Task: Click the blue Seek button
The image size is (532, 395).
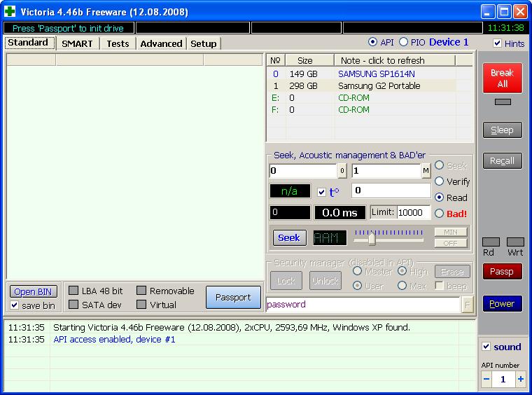Action: 289,238
